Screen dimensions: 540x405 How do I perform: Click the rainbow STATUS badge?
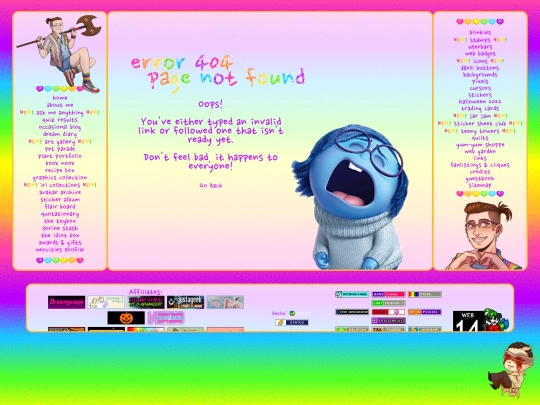tap(292, 323)
